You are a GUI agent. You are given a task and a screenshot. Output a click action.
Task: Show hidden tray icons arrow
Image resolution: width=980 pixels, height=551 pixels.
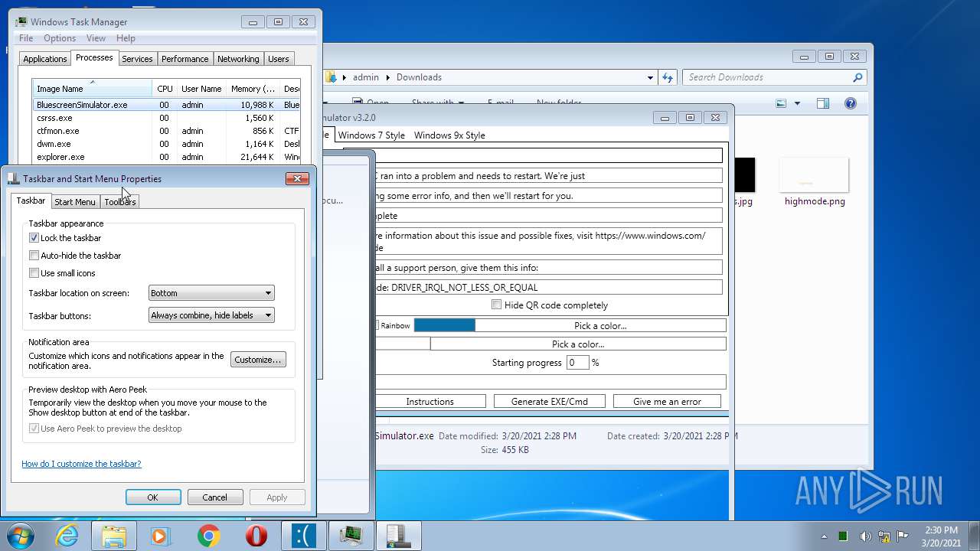pos(825,536)
